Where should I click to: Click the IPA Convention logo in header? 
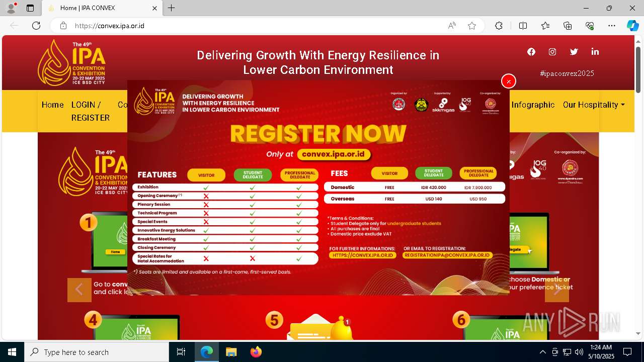pos(71,63)
